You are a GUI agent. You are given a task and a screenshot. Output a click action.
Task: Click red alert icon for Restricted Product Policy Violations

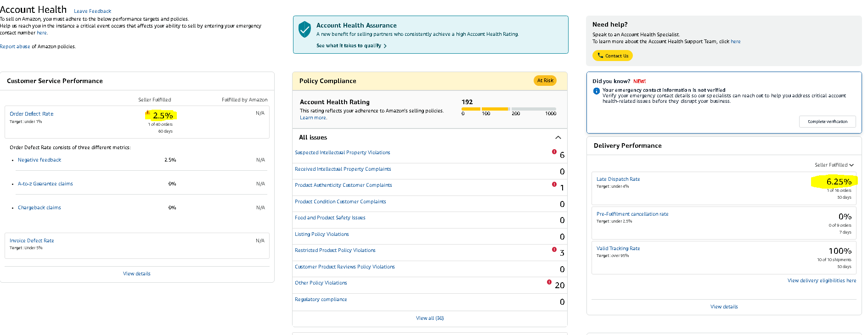554,250
